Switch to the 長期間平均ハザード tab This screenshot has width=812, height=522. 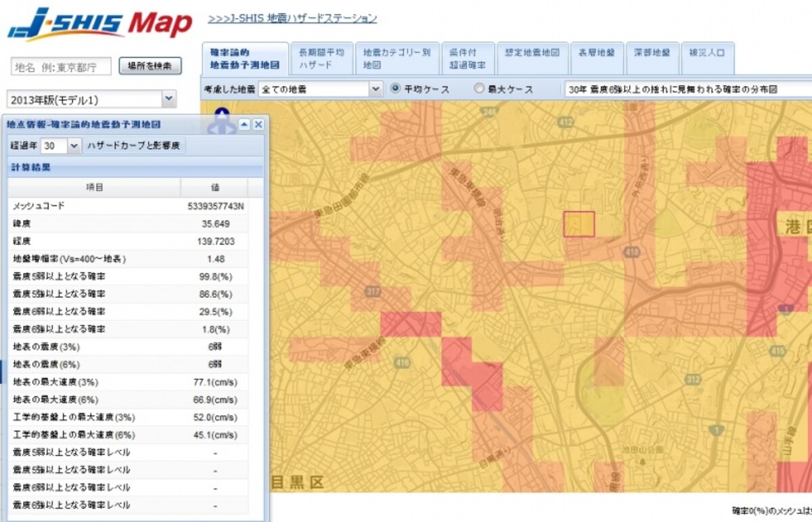pos(321,59)
